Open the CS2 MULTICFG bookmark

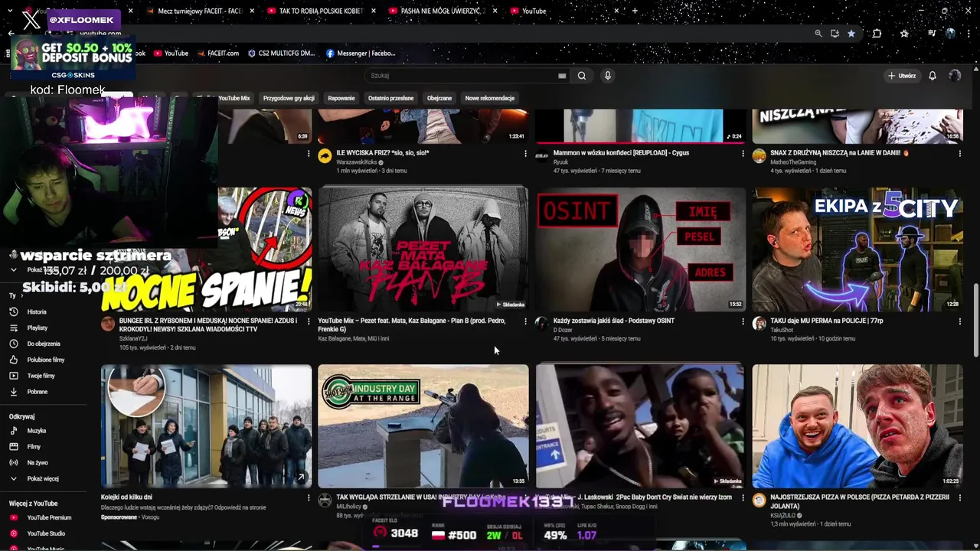coord(282,54)
